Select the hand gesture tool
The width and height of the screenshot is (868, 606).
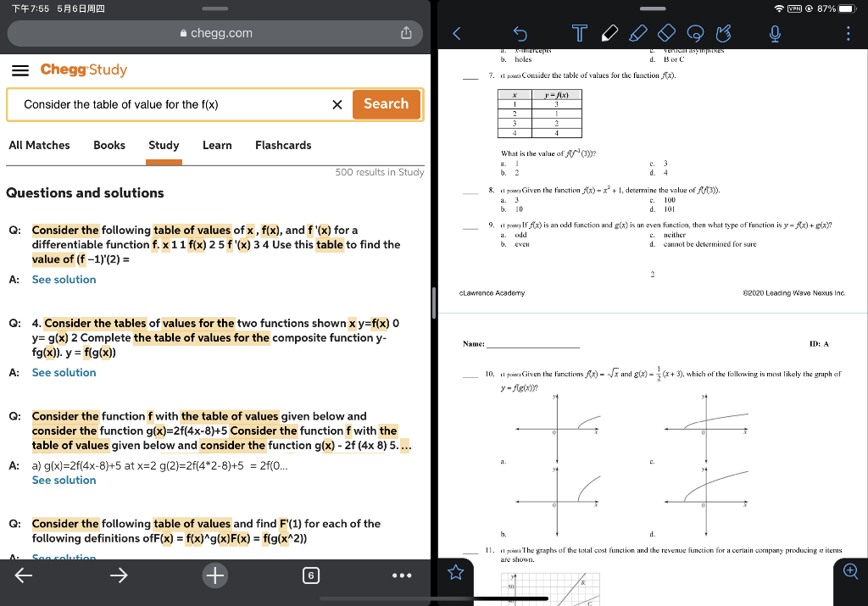[724, 33]
